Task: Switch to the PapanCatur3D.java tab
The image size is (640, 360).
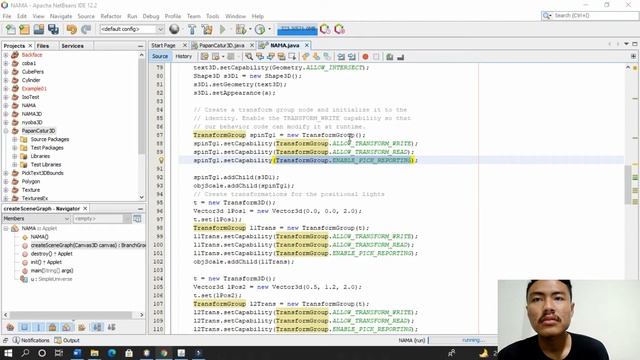Action: [221, 45]
